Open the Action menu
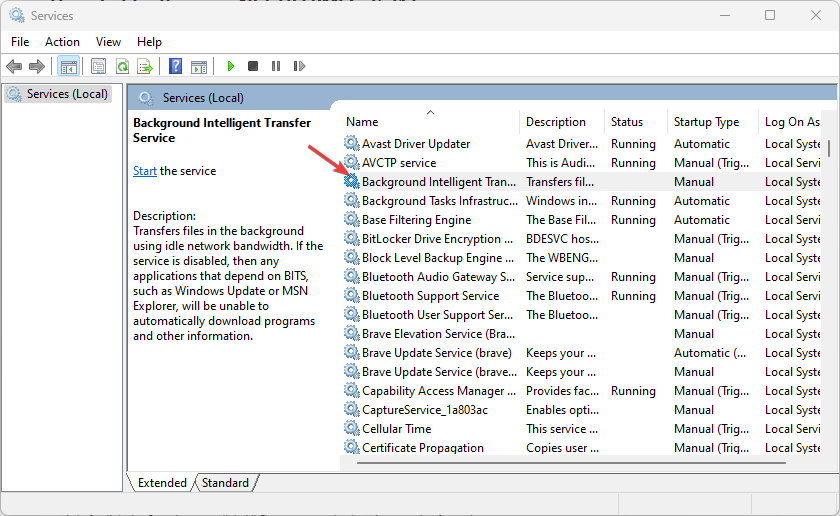This screenshot has width=840, height=516. tap(62, 41)
